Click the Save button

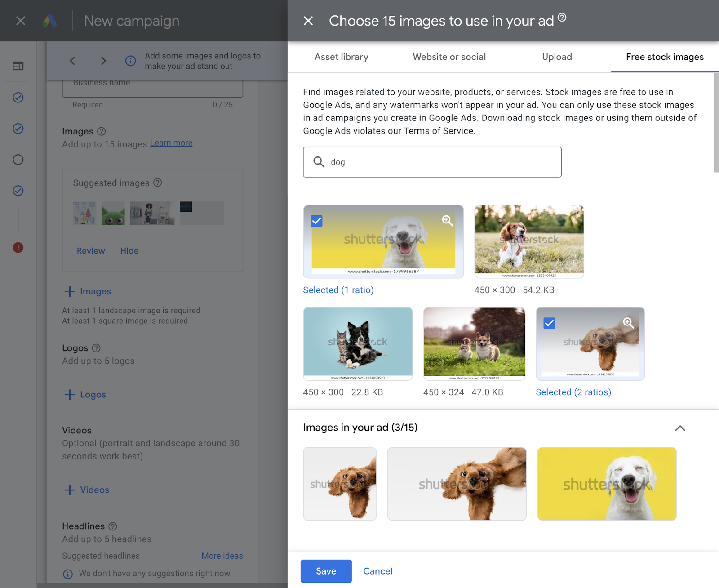326,571
